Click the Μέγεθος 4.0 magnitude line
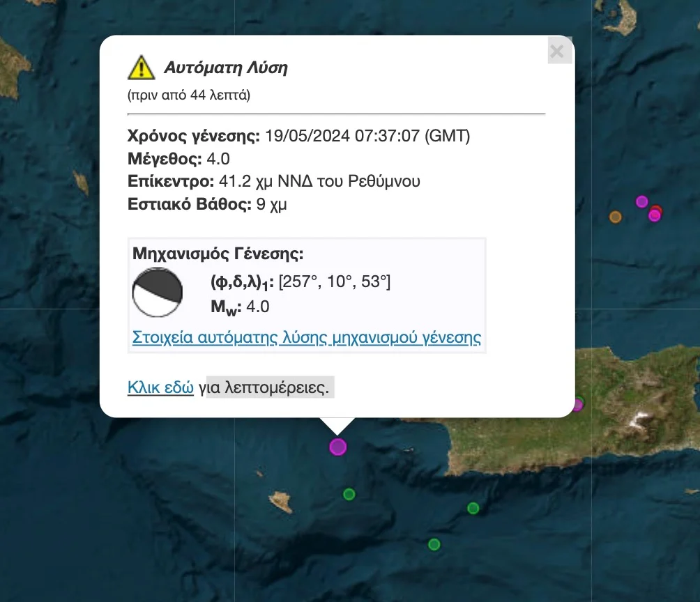Screen dimensions: 700x602 [x=178, y=159]
